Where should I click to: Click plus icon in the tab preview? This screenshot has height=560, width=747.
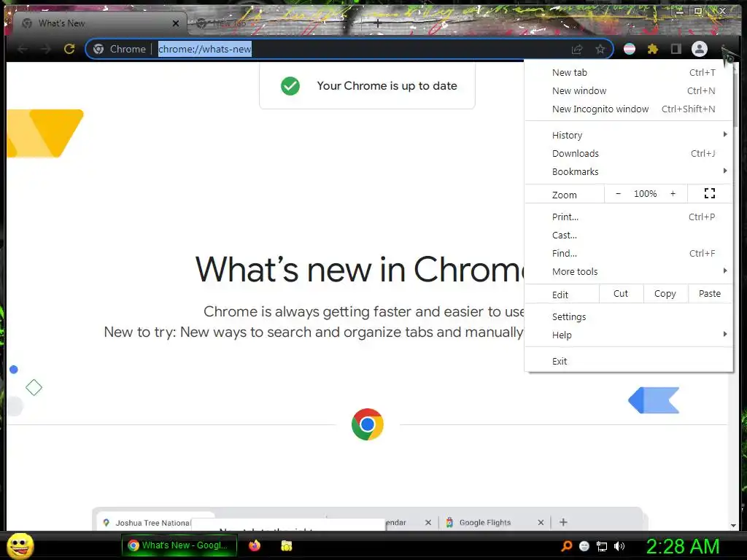[x=563, y=522]
